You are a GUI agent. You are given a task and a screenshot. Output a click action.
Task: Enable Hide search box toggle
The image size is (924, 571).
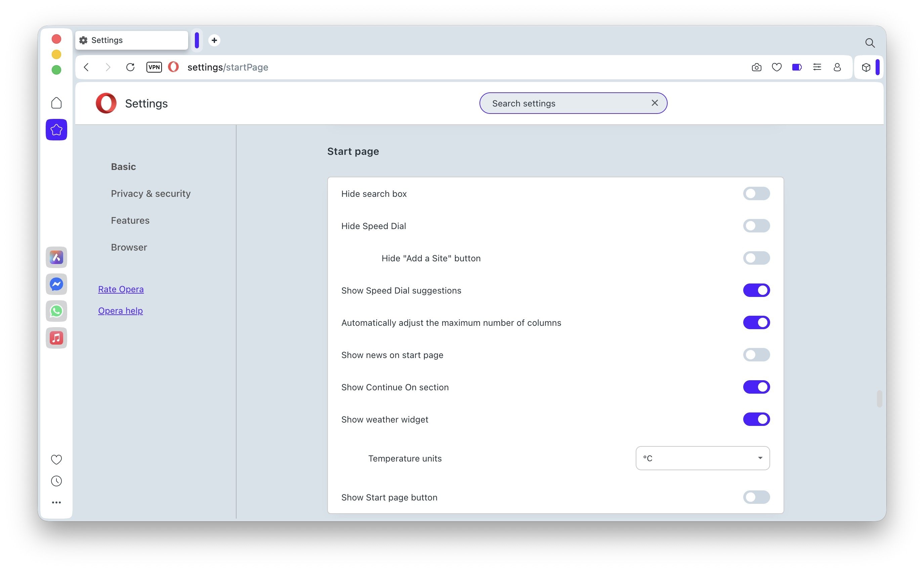(756, 194)
